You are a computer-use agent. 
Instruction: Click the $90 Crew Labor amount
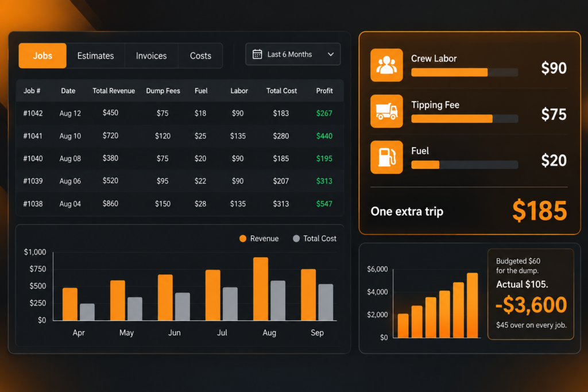554,68
